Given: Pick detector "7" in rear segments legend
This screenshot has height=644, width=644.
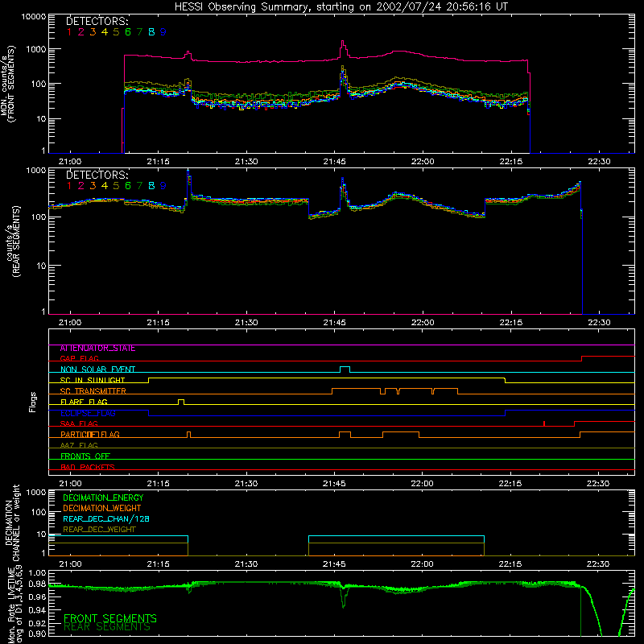Looking at the screenshot, I should tap(139, 186).
